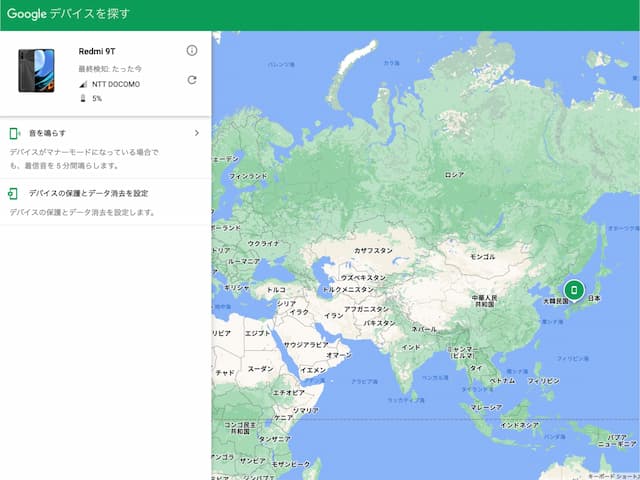Click the 日本 label on the map
Screen dimensions: 640x480
(594, 298)
